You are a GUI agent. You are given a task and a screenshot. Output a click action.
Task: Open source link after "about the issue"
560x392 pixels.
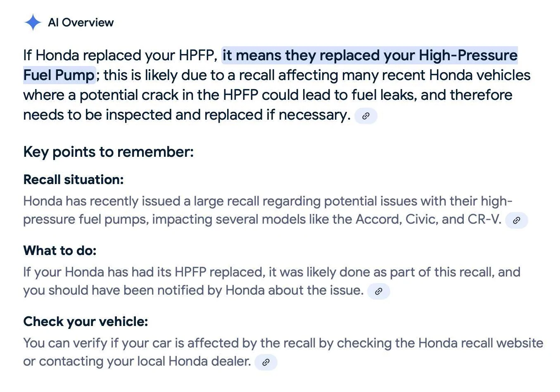click(378, 291)
